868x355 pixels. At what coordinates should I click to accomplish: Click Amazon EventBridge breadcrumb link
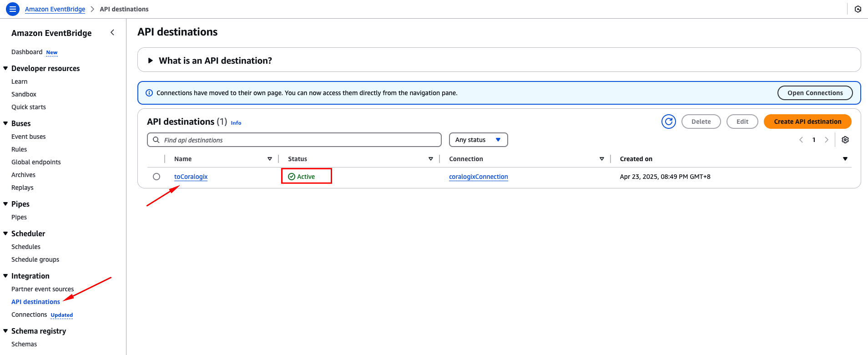pos(55,9)
